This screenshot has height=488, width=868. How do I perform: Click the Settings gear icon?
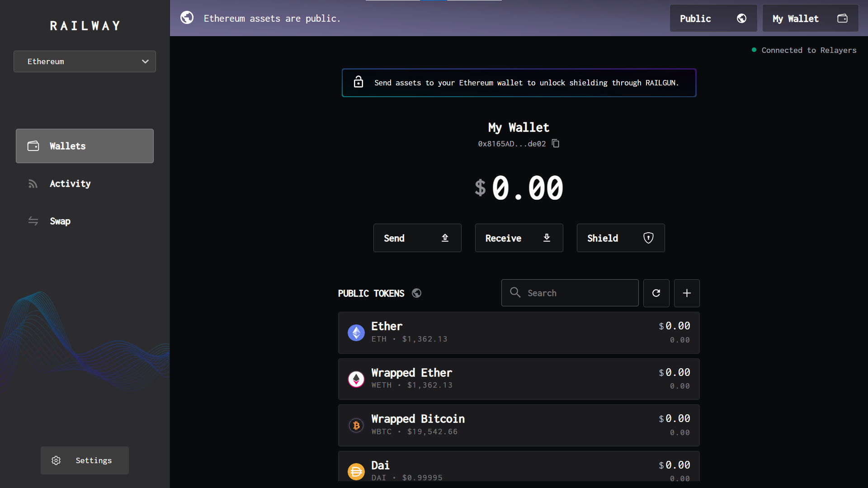(x=56, y=460)
